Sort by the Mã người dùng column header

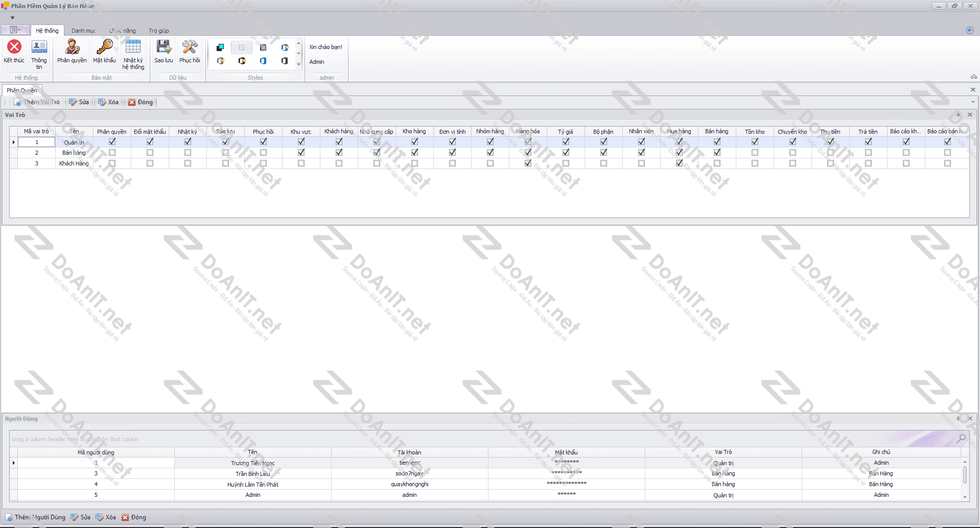click(x=96, y=452)
